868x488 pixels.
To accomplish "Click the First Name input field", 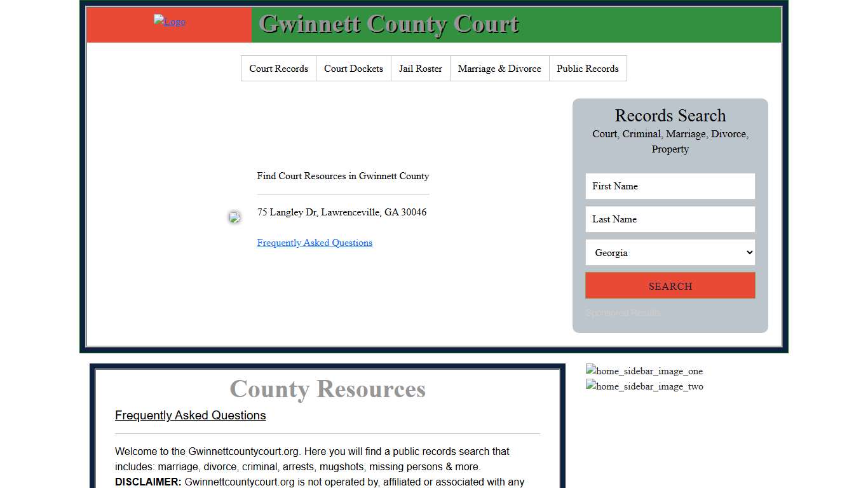I will click(670, 186).
